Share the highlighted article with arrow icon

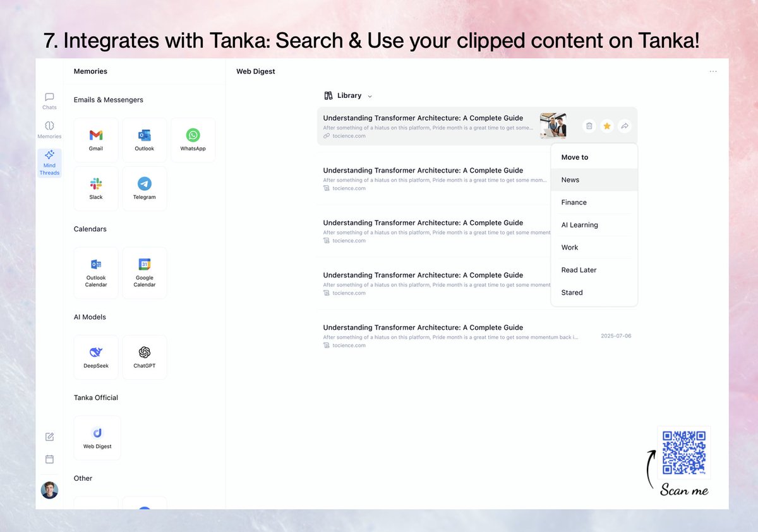pyautogui.click(x=624, y=126)
